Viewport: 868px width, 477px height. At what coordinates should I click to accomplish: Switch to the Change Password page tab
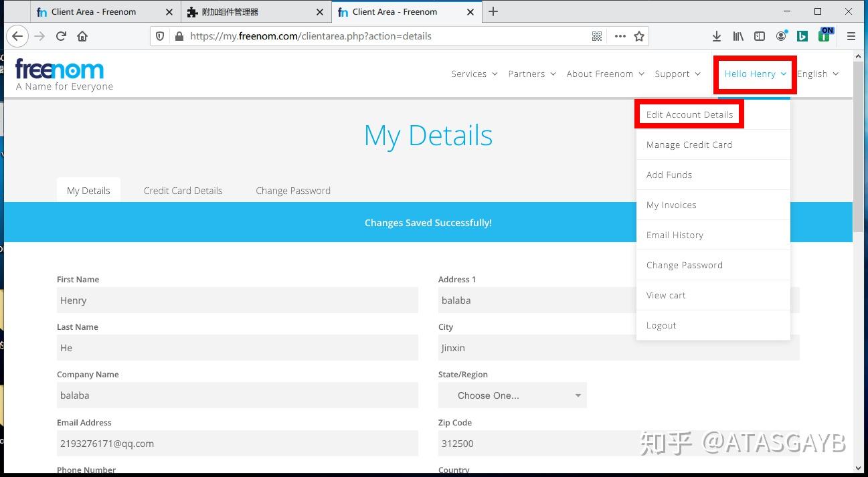click(x=293, y=191)
